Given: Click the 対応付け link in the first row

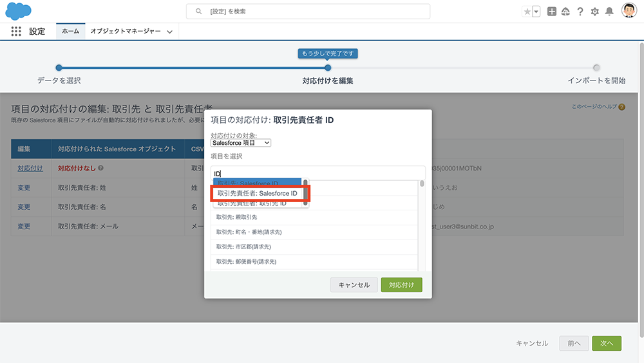Looking at the screenshot, I should pyautogui.click(x=30, y=169).
